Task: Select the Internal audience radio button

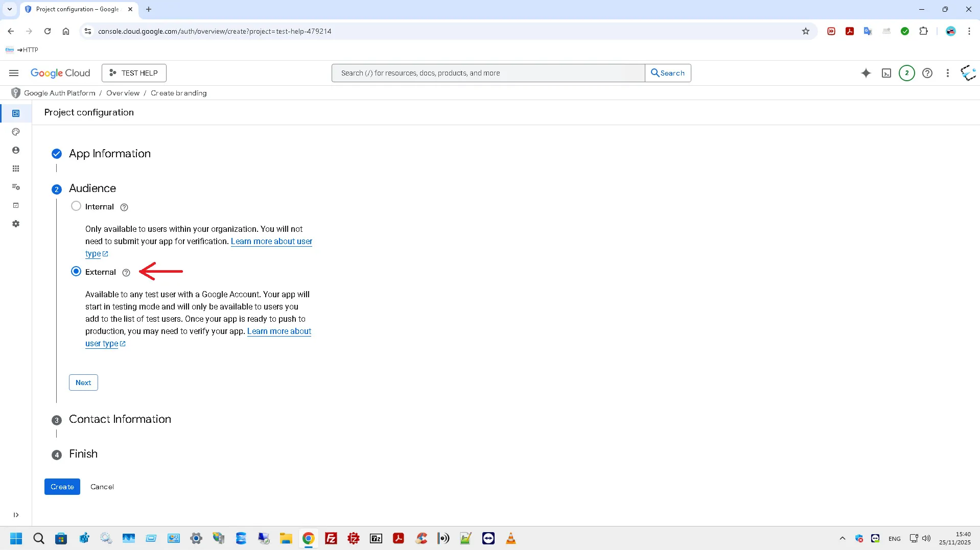Action: coord(76,206)
